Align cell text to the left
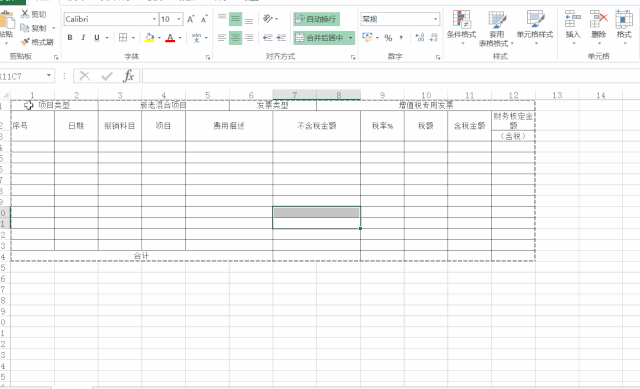The width and height of the screenshot is (640, 389). tap(222, 38)
